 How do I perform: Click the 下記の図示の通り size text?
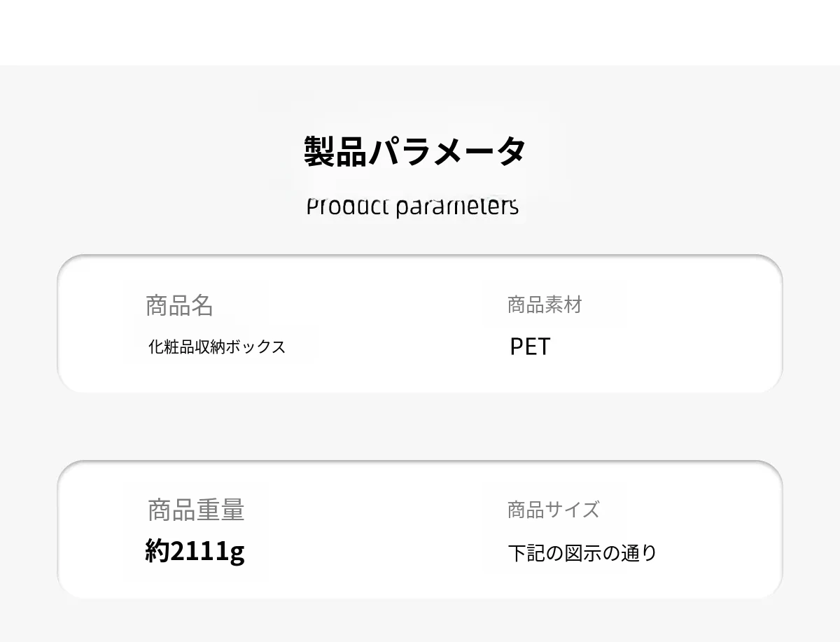(x=582, y=553)
